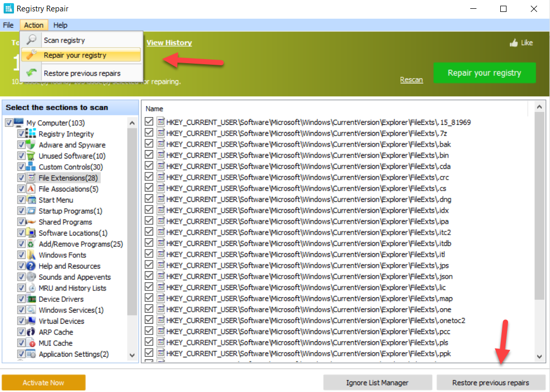Select the FileExts\.cda registry entry

pyautogui.click(x=308, y=166)
